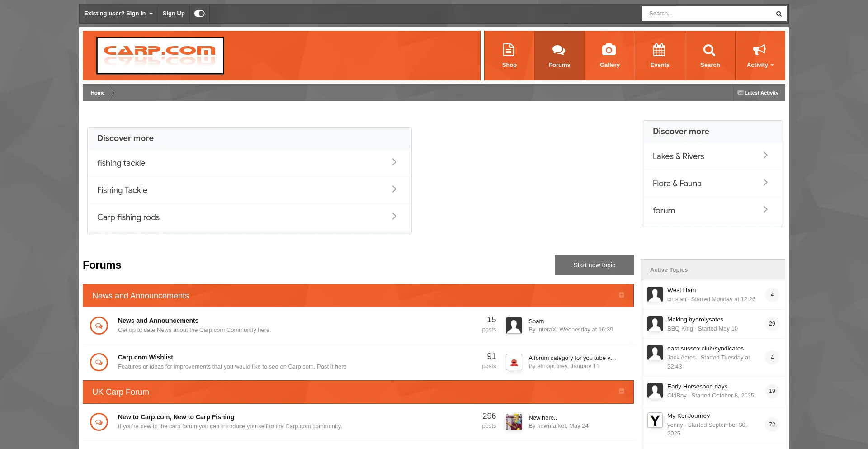
Task: Click the Start new topic button
Action: click(x=594, y=265)
